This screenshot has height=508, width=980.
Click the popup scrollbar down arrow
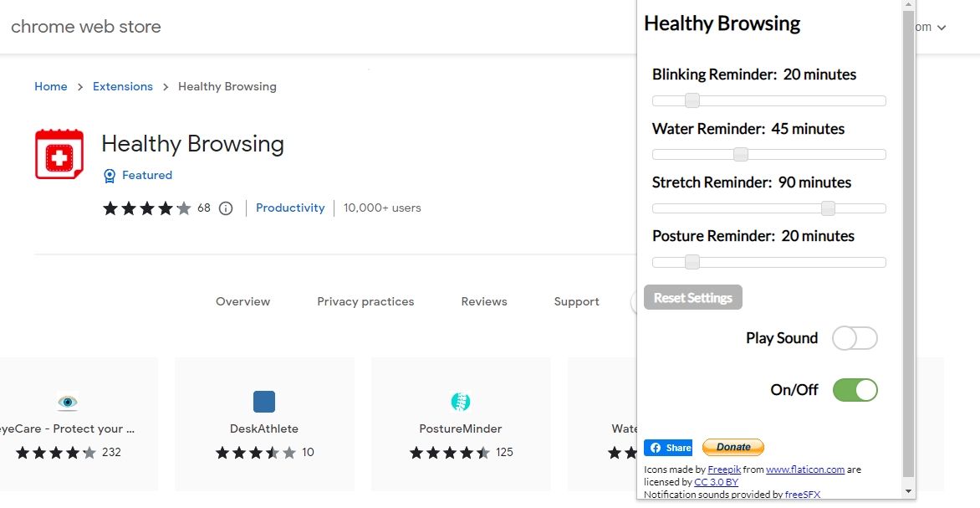(909, 492)
